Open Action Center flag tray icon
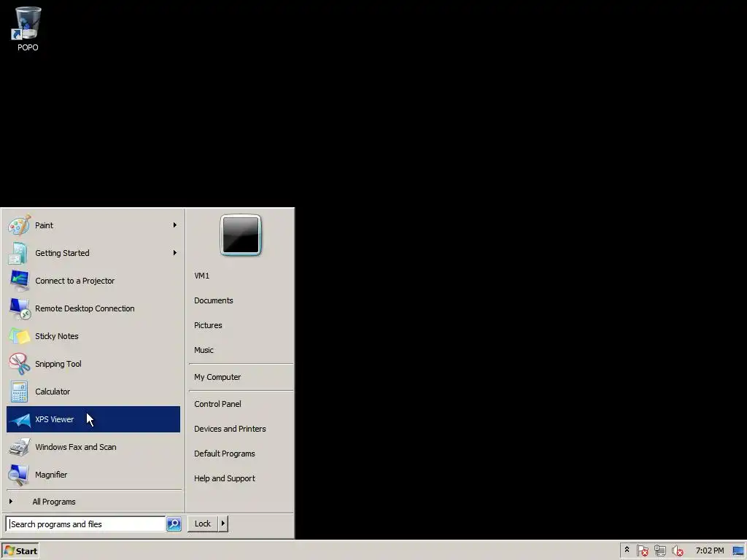The width and height of the screenshot is (747, 560). (x=642, y=551)
